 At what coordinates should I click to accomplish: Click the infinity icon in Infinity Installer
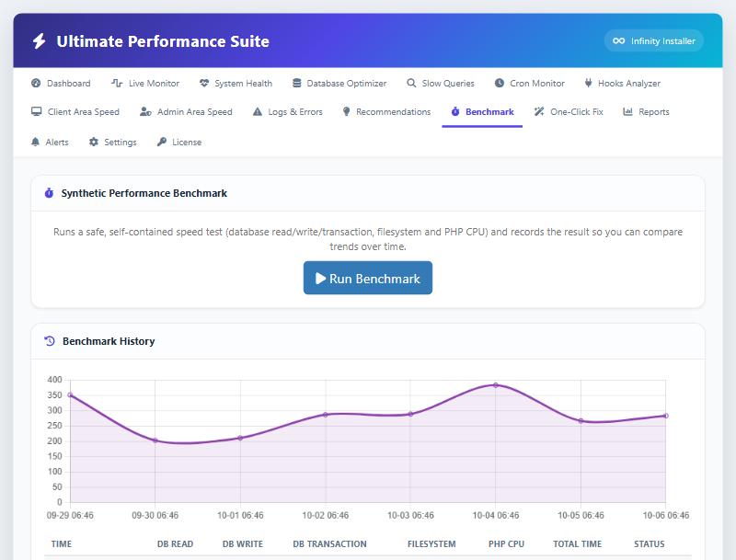tap(618, 40)
